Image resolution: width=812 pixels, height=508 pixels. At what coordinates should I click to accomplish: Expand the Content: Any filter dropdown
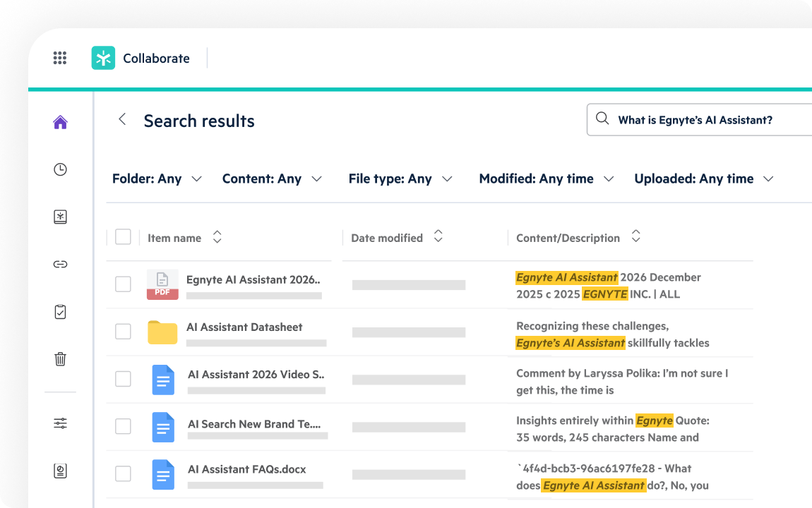(273, 179)
